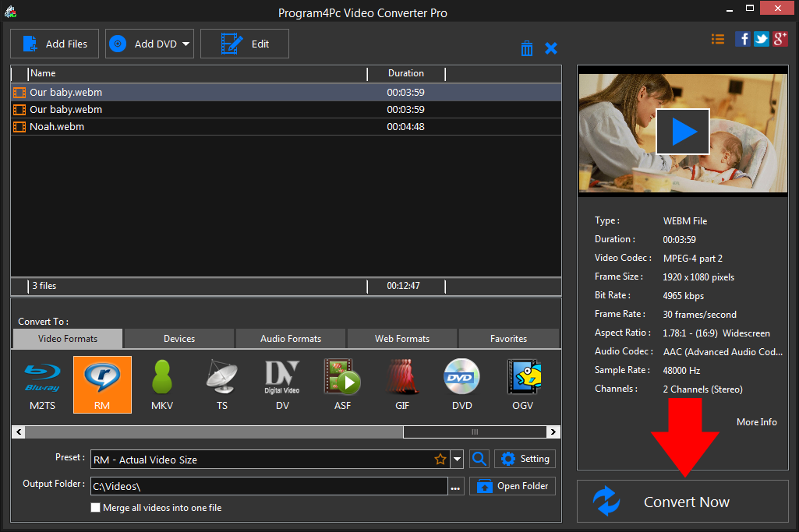Choose the ASF format icon
The width and height of the screenshot is (799, 532).
[x=342, y=384]
